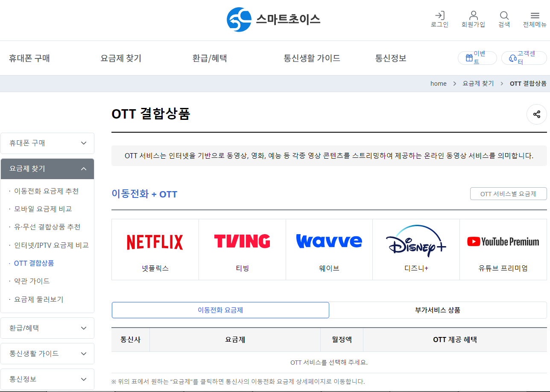Open 요금제 찾기 top menu
Image resolution: width=550 pixels, height=392 pixels.
click(121, 58)
